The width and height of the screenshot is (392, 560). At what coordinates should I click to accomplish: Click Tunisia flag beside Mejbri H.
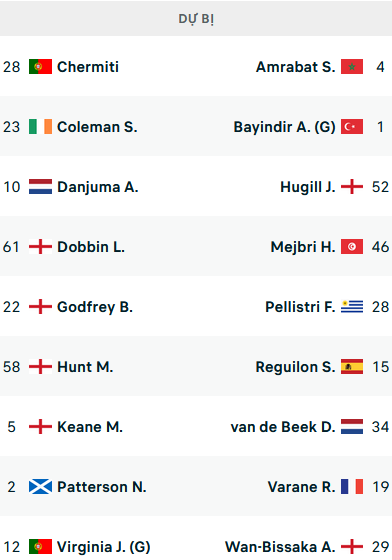pos(352,246)
